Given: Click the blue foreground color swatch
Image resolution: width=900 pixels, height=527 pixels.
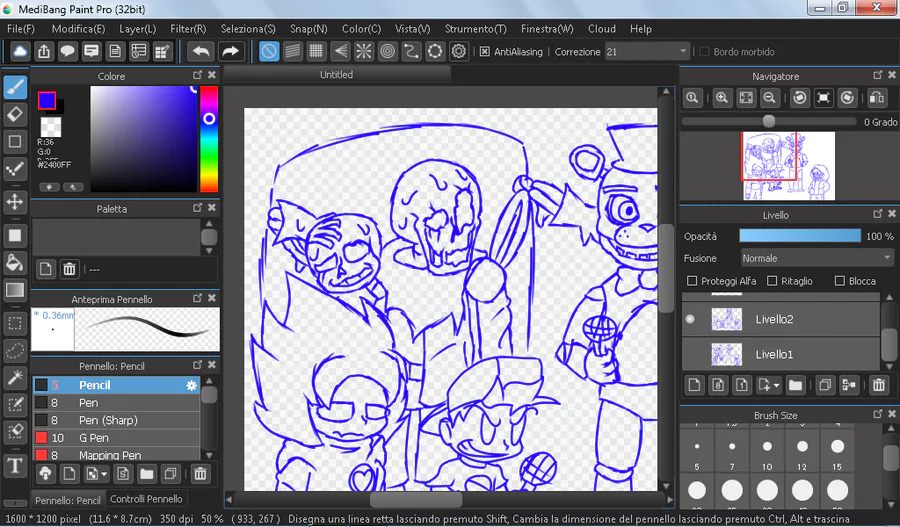Looking at the screenshot, I should pyautogui.click(x=47, y=100).
